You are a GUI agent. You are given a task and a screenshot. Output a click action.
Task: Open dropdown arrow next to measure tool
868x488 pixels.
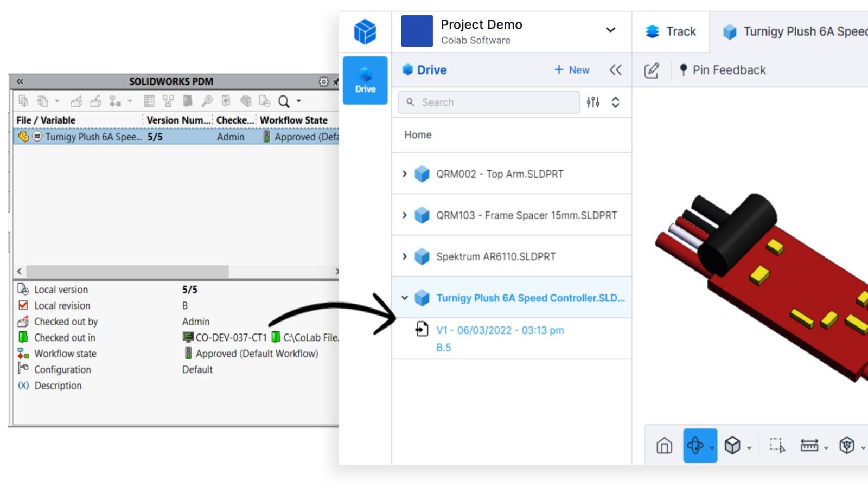pyautogui.click(x=826, y=448)
